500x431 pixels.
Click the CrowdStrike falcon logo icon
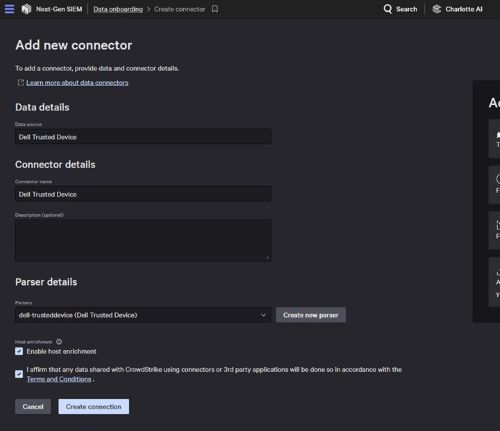click(26, 9)
